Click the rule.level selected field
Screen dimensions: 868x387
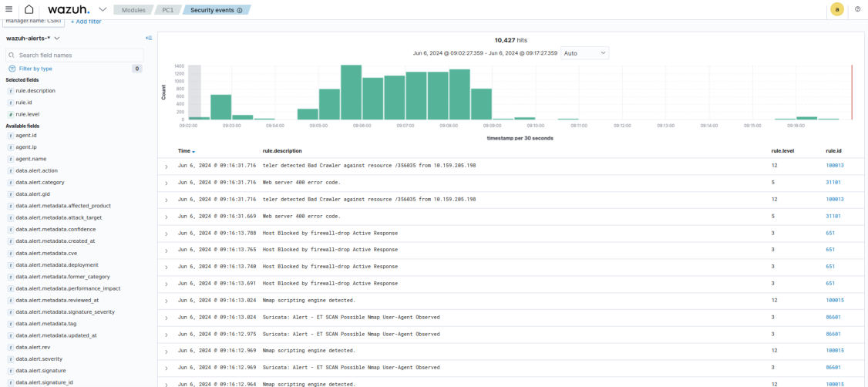27,114
